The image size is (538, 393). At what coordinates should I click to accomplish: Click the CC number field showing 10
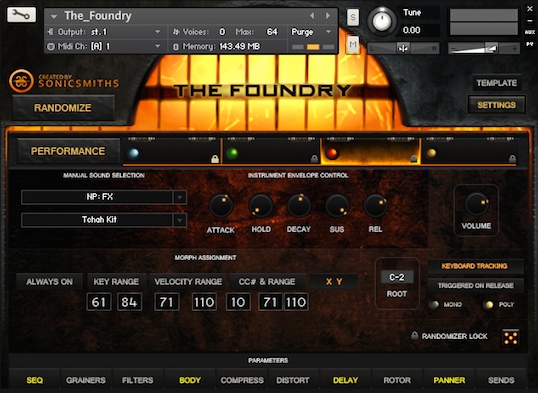(238, 302)
